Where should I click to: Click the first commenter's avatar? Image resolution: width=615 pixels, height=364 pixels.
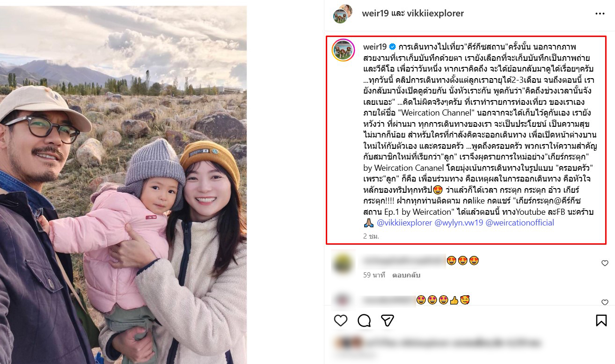click(x=343, y=264)
